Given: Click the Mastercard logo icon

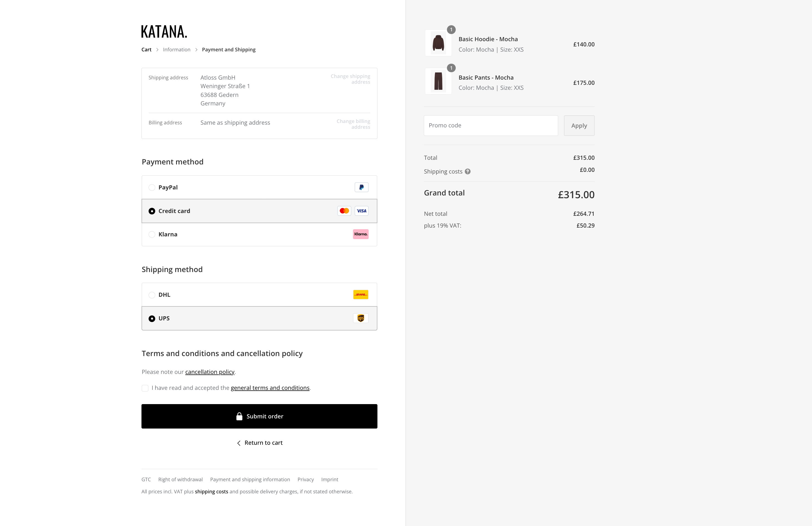Looking at the screenshot, I should coord(344,211).
